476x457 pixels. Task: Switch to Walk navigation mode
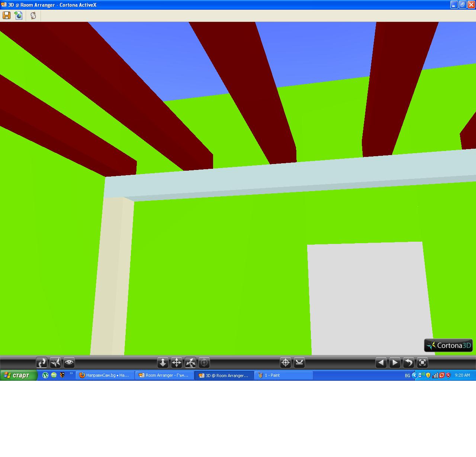pos(41,363)
